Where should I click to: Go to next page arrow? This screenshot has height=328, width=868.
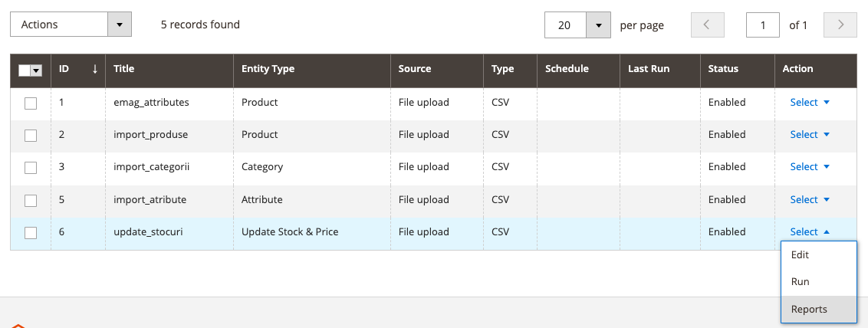point(840,25)
